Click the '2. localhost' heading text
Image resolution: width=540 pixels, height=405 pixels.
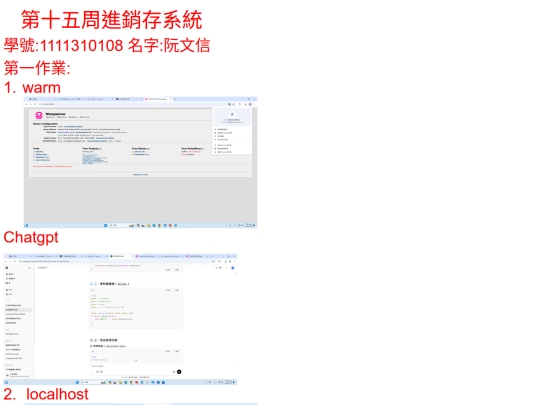(x=46, y=394)
